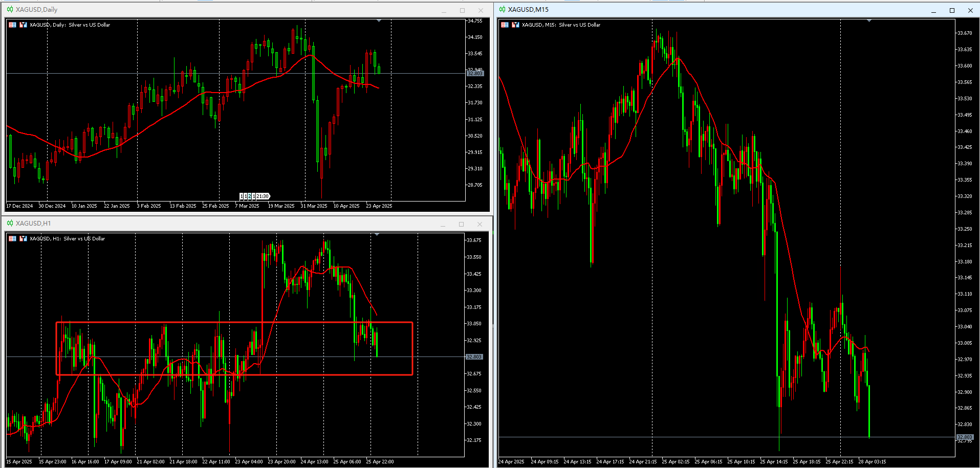Click the 21:30 event marker on Daily chart
This screenshot has width=980, height=468.
click(x=263, y=196)
